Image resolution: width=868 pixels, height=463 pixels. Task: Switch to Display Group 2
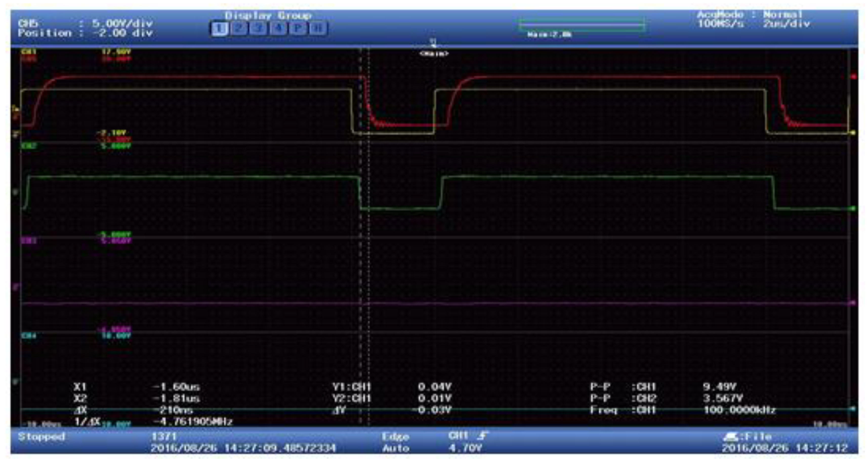239,29
